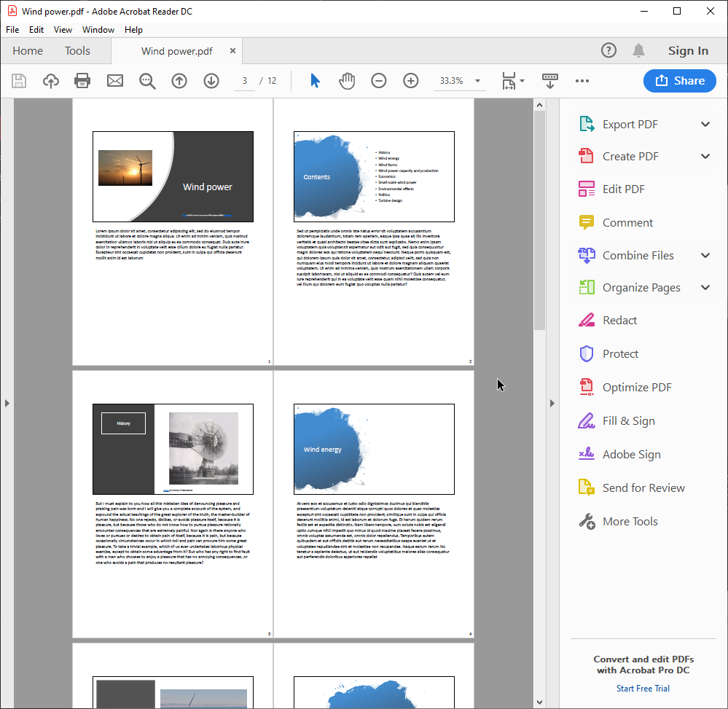Click the zoom out minus icon
The height and width of the screenshot is (709, 728).
click(379, 81)
